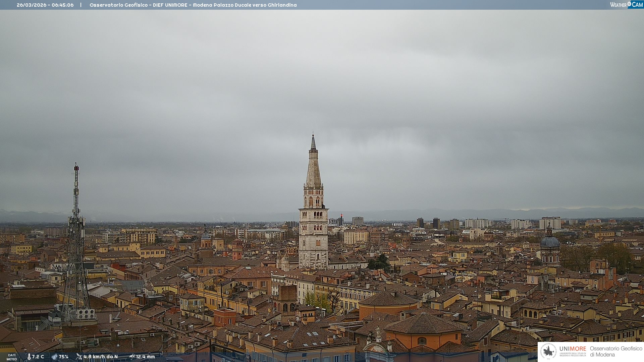Viewport: 644px width, 362px height.
Task: Click the rain umbrella icon
Action: pos(132,357)
